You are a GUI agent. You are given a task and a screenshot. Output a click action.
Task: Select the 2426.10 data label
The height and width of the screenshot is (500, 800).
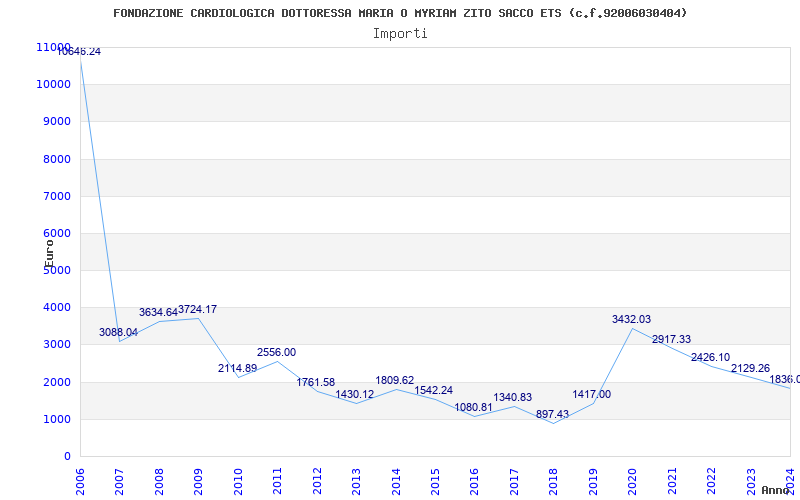point(711,358)
